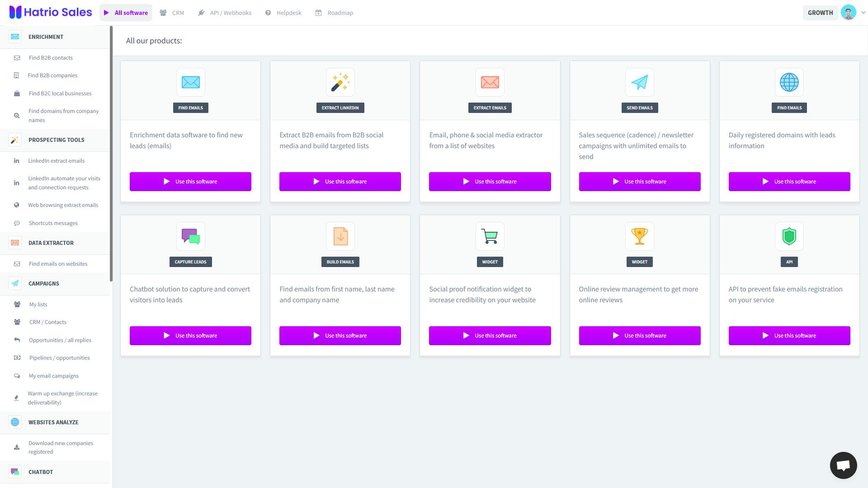868x488 pixels.
Task: Collapse the Prospecting Tools sidebar section
Action: [56, 140]
